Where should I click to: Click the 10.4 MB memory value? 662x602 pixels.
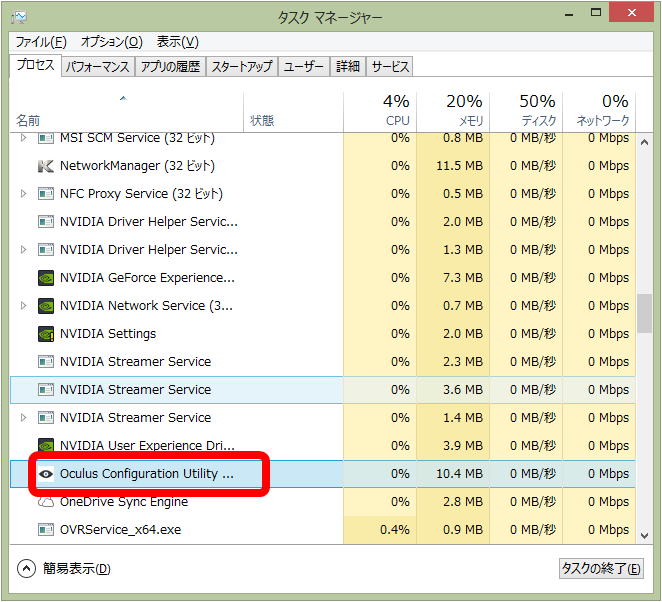(459, 474)
